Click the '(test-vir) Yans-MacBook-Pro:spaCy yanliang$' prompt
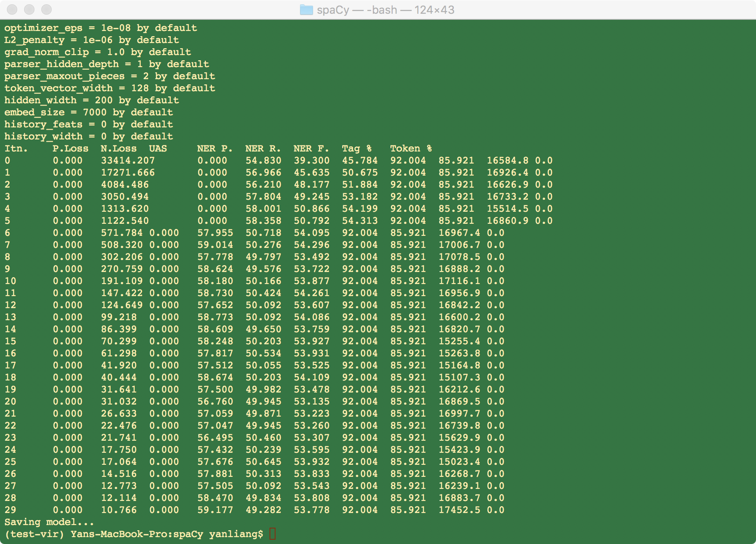The height and width of the screenshot is (544, 756). pos(134,534)
